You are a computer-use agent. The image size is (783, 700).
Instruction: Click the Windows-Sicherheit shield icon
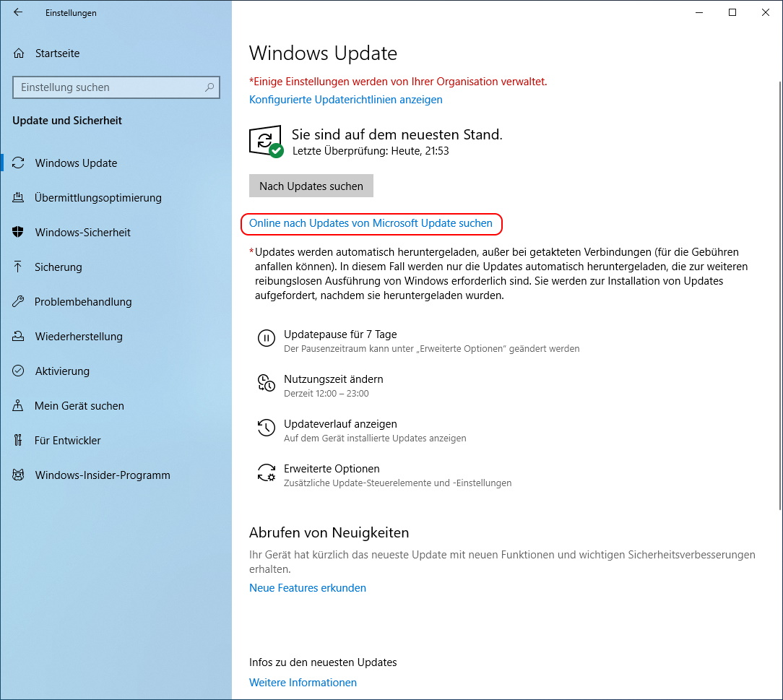[x=18, y=232]
